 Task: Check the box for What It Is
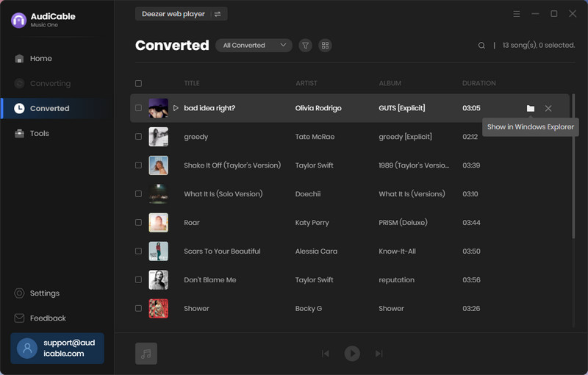(x=138, y=194)
